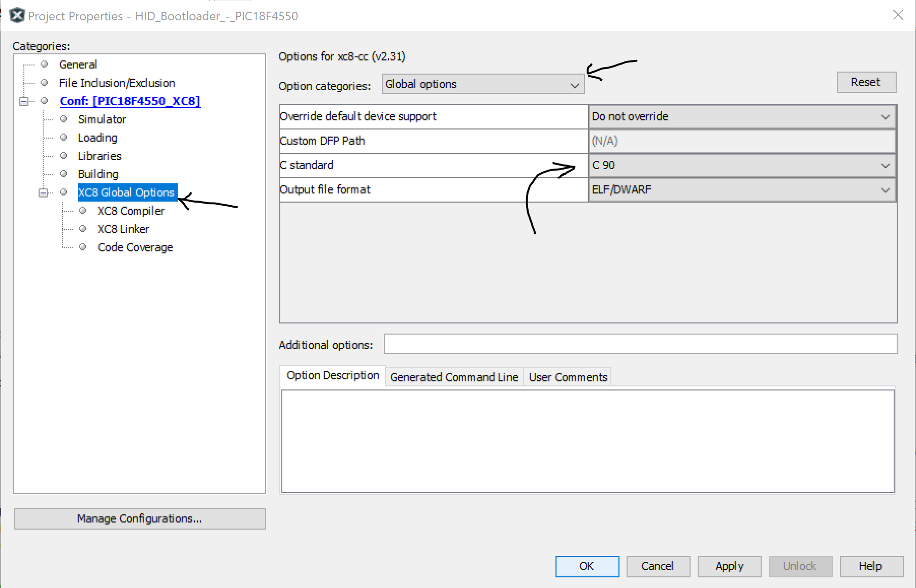Image resolution: width=916 pixels, height=588 pixels.
Task: Click the C standard row label
Action: [x=307, y=166]
